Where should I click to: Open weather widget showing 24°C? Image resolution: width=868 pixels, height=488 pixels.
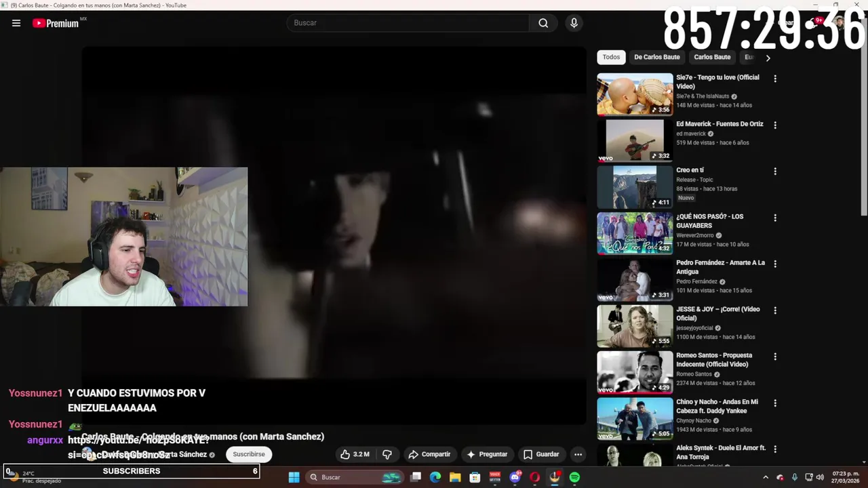point(34,476)
